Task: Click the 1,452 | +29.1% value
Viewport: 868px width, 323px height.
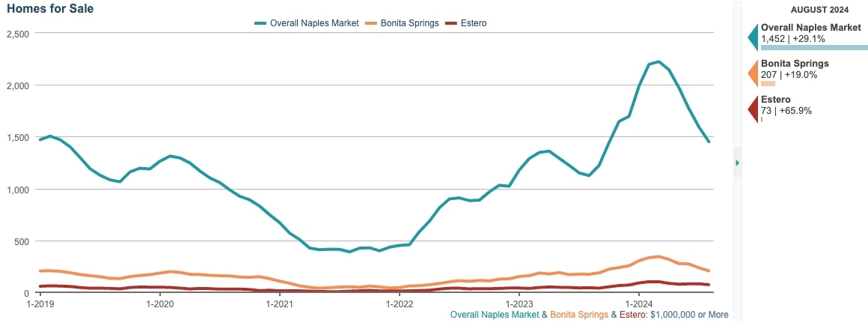Action: pyautogui.click(x=792, y=39)
